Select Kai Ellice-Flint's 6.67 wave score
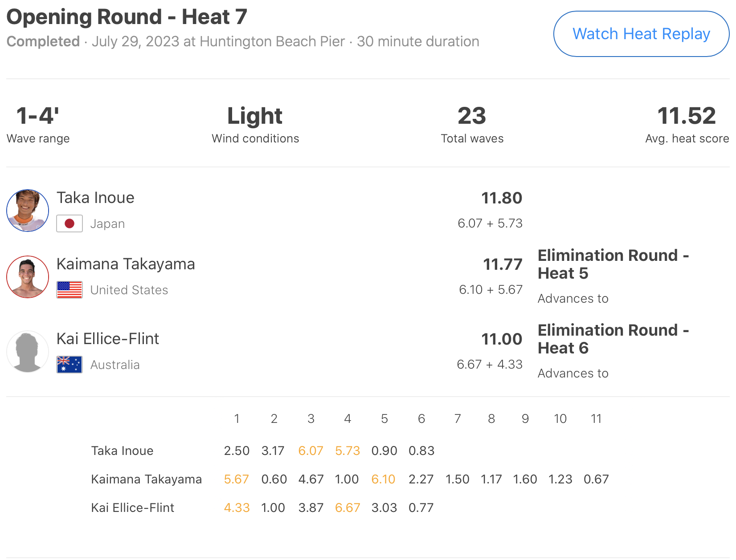Screen dimensions: 736x560 (x=348, y=508)
